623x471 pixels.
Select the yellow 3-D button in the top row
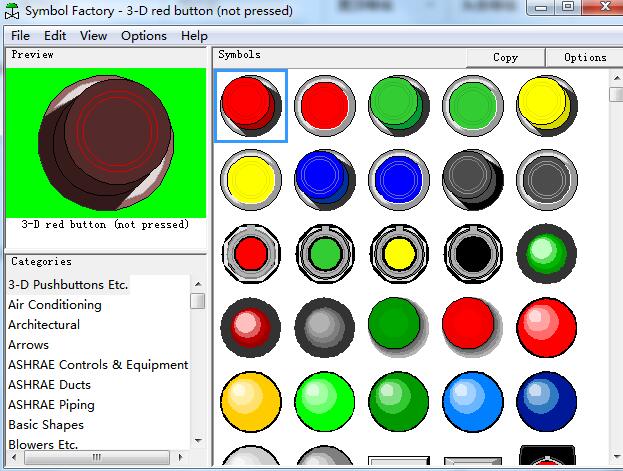[x=546, y=105]
